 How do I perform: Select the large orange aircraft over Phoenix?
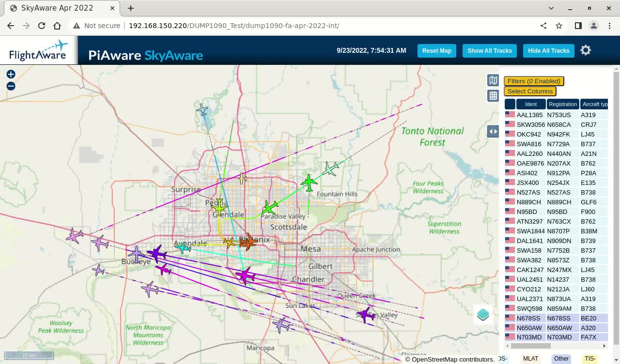[x=248, y=242]
